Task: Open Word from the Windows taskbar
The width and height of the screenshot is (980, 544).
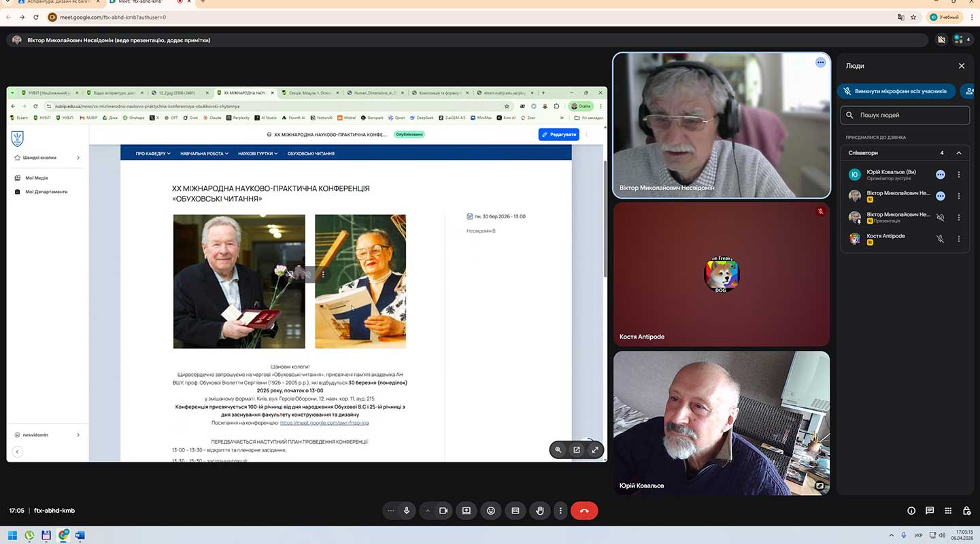Action: click(80, 535)
